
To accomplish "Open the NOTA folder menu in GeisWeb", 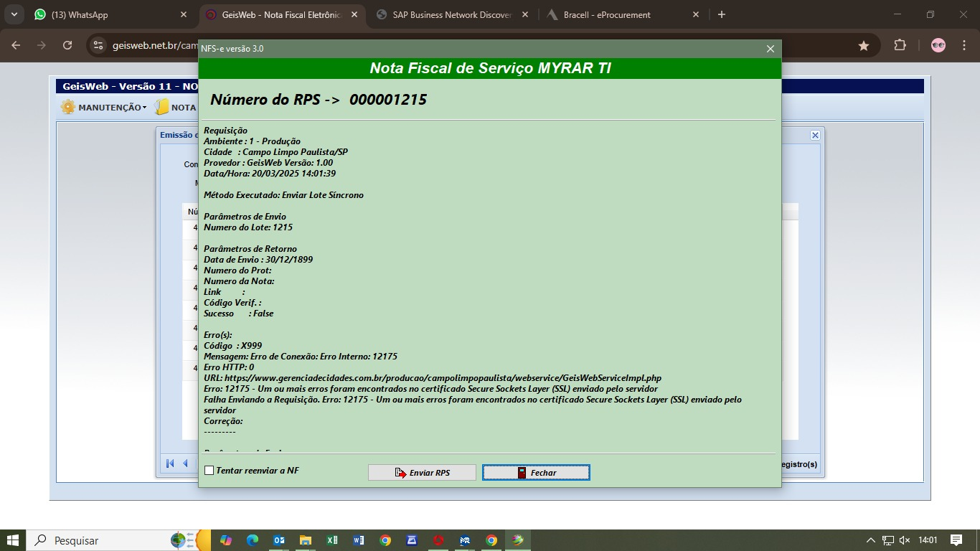I will click(x=175, y=108).
